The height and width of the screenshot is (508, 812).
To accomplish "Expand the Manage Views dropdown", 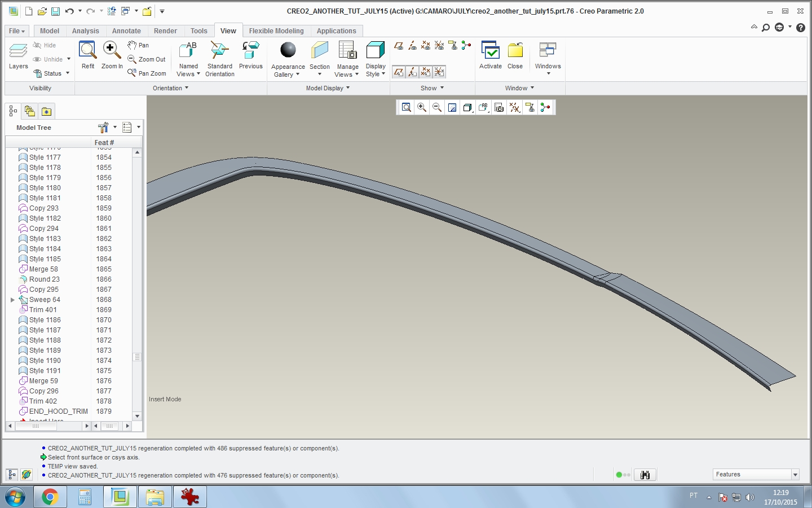I will pos(347,71).
